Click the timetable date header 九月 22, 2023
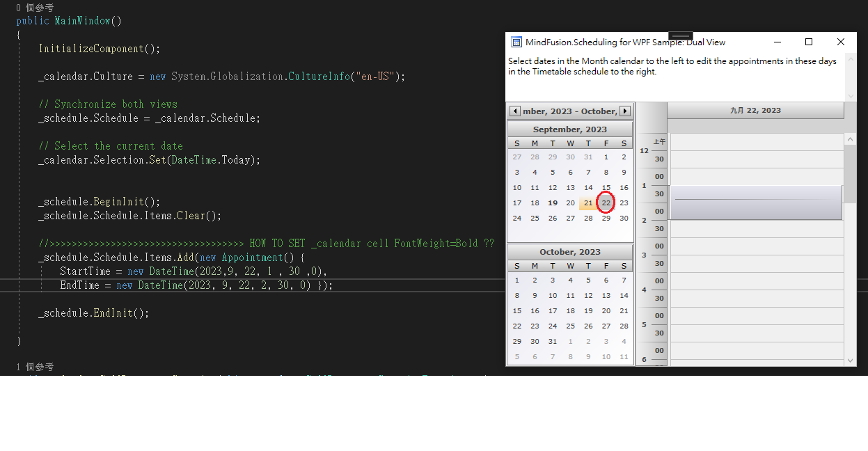868x451 pixels. coord(755,111)
